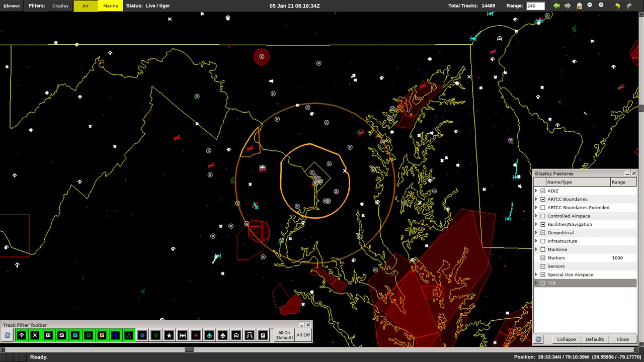
Task: Click Collapse in Display Features panel
Action: (566, 339)
